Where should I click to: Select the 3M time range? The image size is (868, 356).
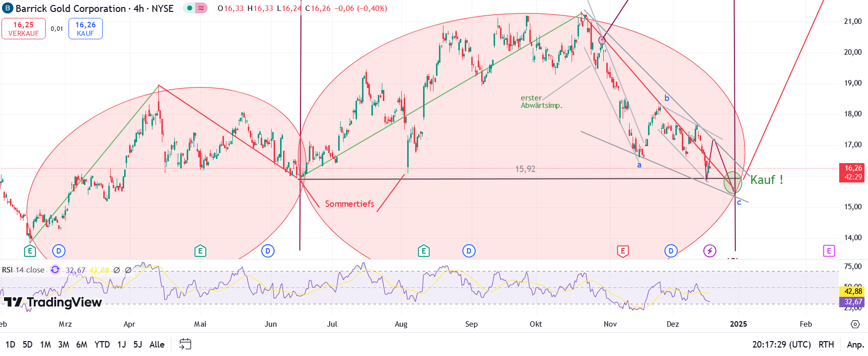(x=64, y=344)
